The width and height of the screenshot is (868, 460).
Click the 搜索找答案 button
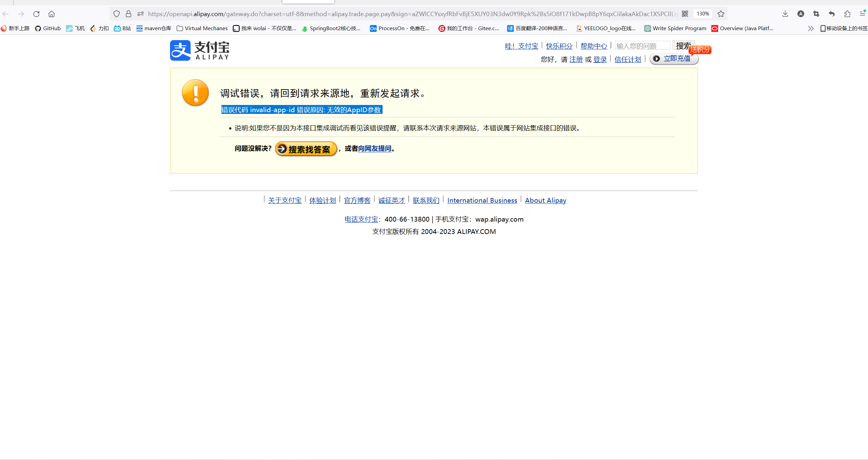[x=306, y=149]
